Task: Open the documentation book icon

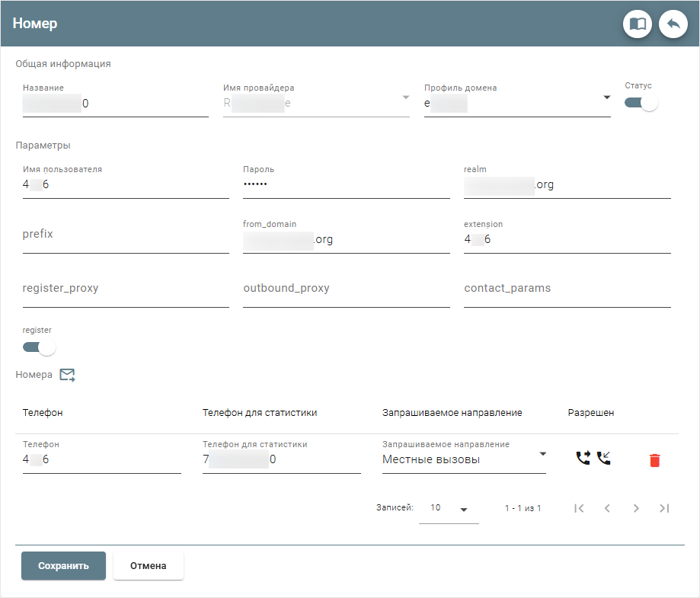Action: click(638, 24)
